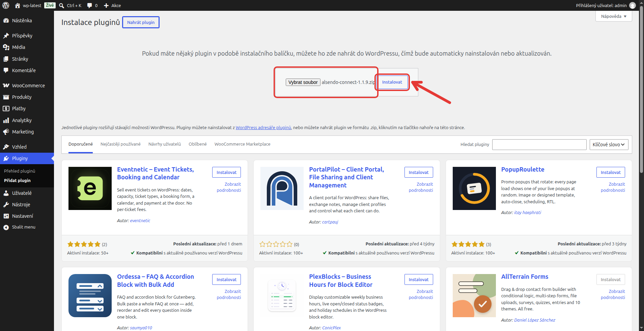
Task: Click the admin user avatar
Action: tap(633, 5)
